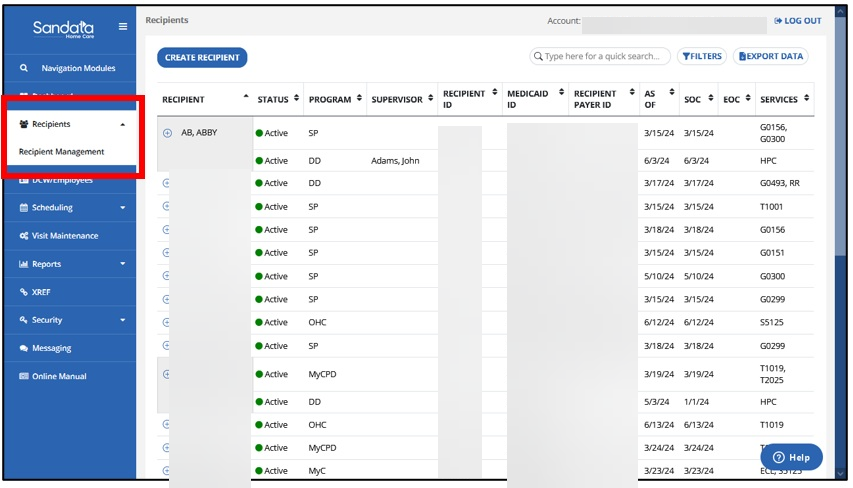Open the Filters button
The image size is (853, 488).
coord(702,57)
